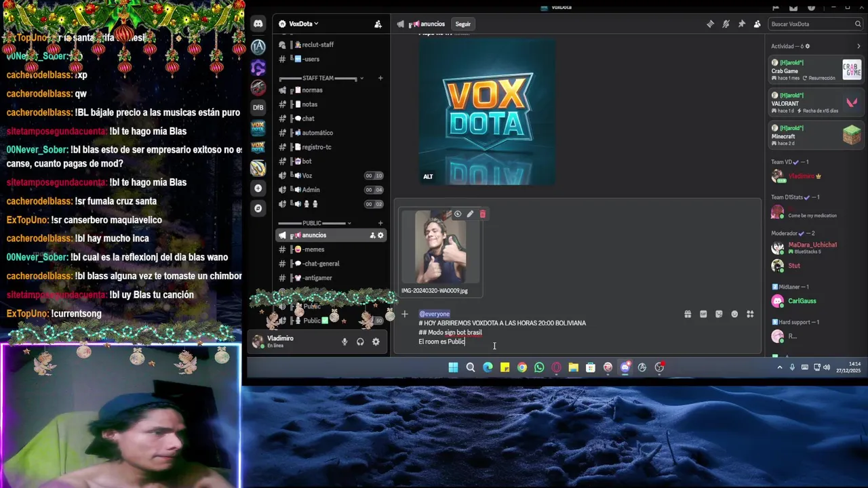Click the plus upload icon in message box
Screen dimensions: 868x488
pyautogui.click(x=405, y=314)
